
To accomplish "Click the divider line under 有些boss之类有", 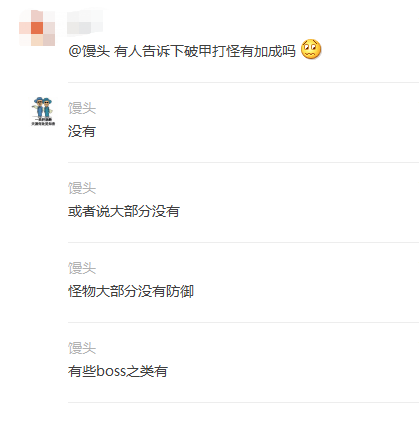I will (243, 402).
